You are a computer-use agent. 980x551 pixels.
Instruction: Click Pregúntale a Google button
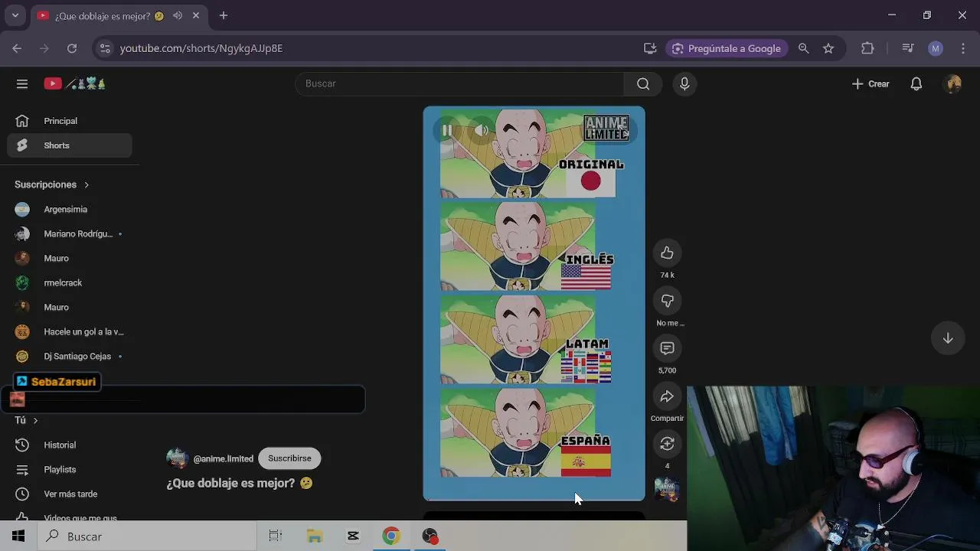click(727, 48)
